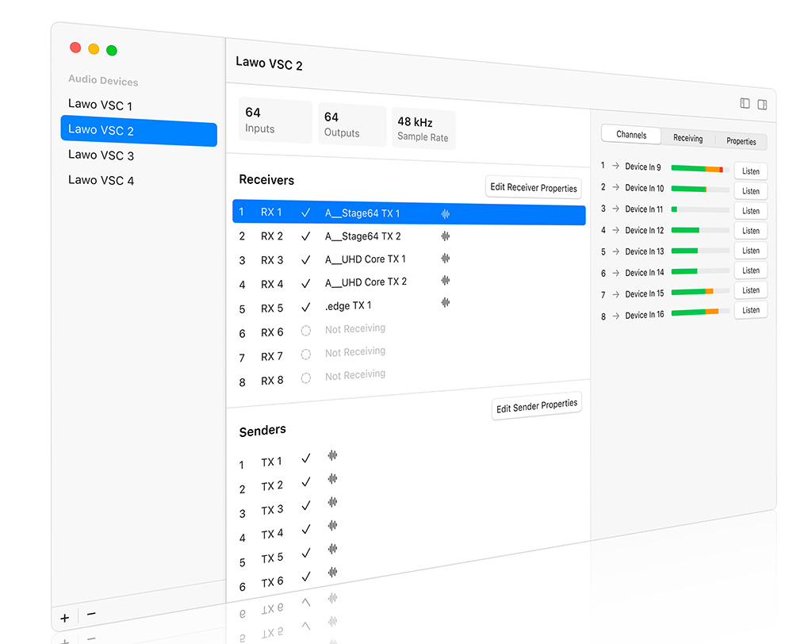This screenshot has height=644, width=812.
Task: Click the waveform icon for RX 5
Action: pos(446,302)
